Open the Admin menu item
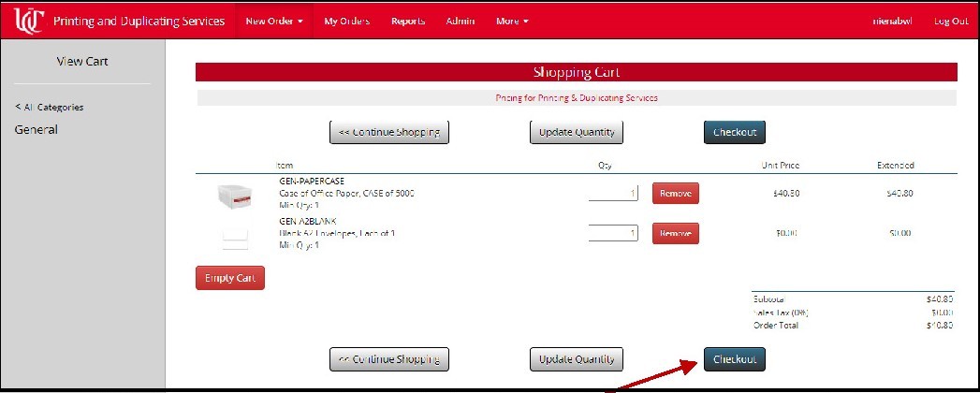980x393 pixels. 460,21
